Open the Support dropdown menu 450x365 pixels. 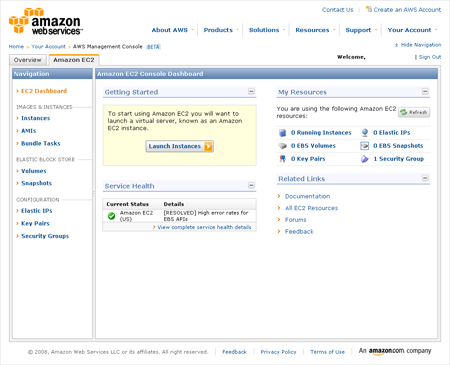(x=361, y=30)
